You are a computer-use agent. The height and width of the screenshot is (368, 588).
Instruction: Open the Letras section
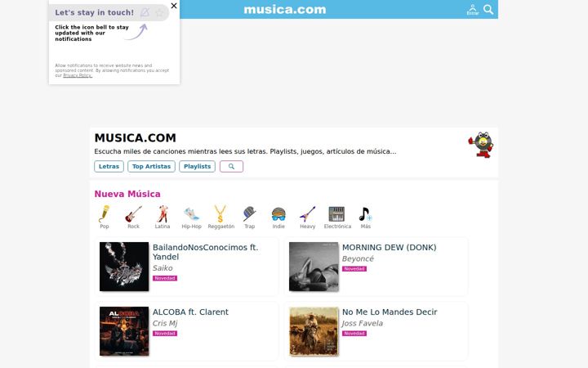(x=109, y=166)
